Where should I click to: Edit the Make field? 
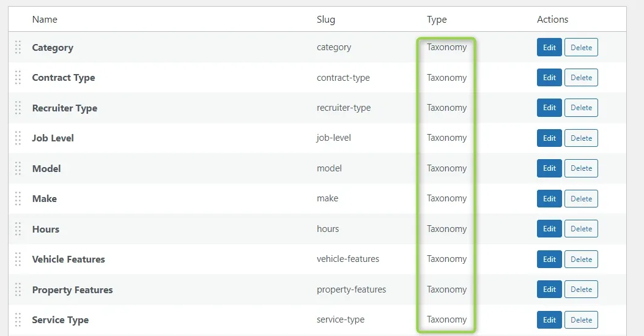[549, 198]
